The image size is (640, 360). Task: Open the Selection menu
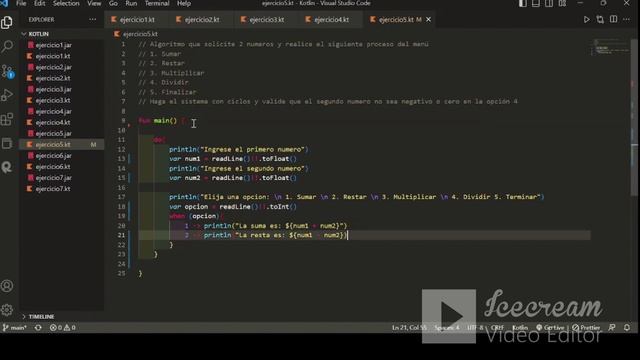pos(66,3)
